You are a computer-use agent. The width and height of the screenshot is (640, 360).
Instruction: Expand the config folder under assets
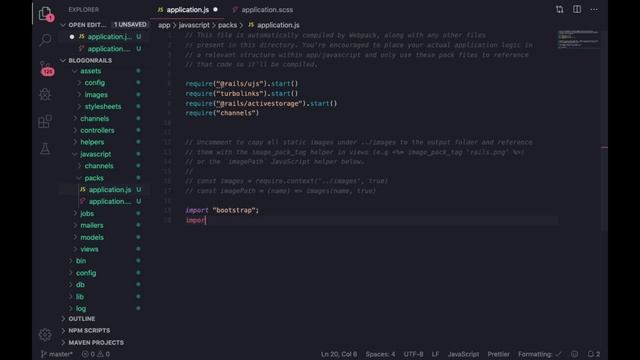point(94,83)
